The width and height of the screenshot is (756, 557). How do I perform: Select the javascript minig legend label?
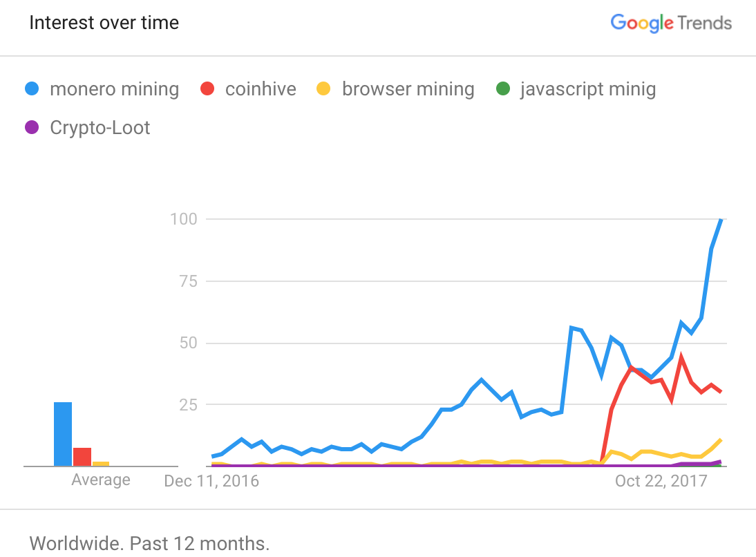(588, 89)
